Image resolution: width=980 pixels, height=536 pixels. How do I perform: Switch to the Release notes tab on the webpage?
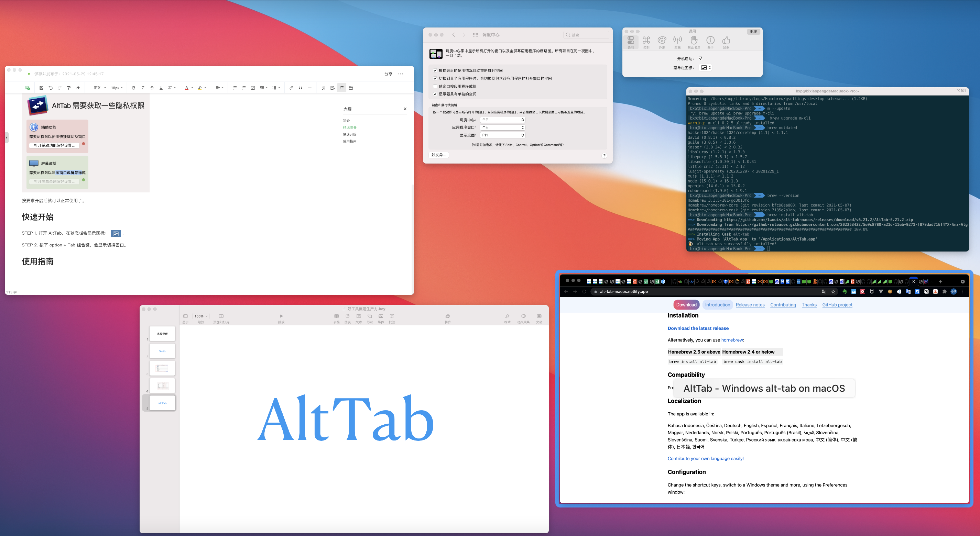pyautogui.click(x=750, y=305)
